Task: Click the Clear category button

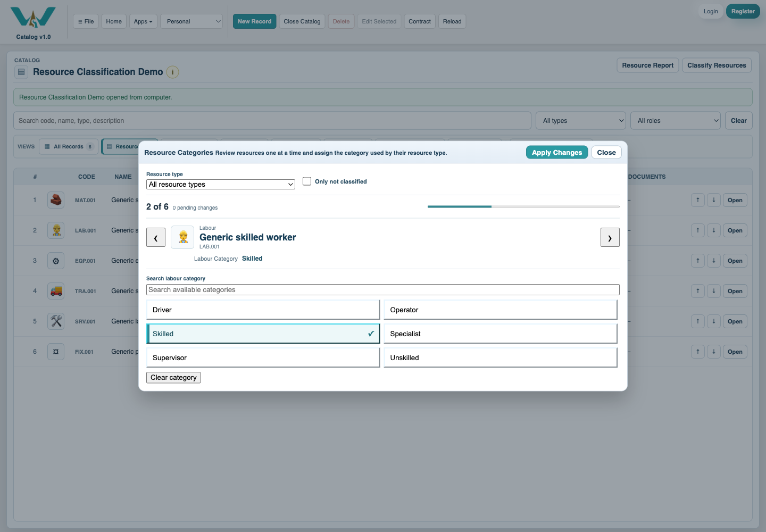Action: 173,378
